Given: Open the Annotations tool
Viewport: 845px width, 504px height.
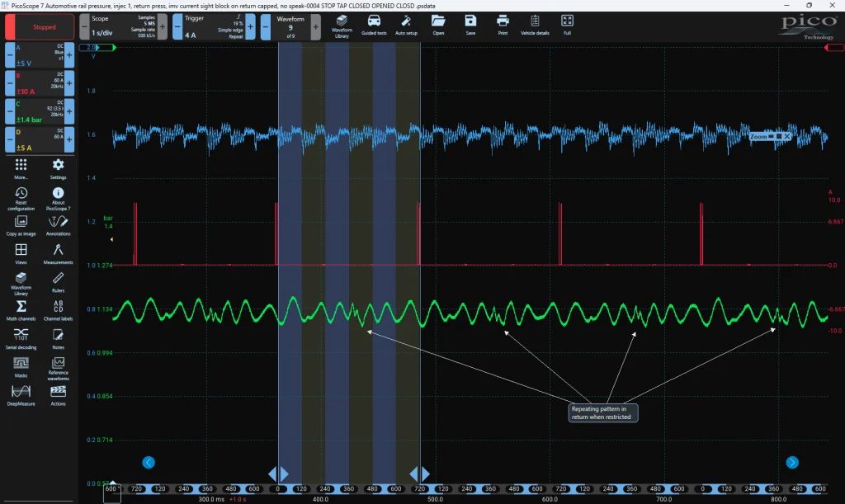Looking at the screenshot, I should tap(59, 226).
